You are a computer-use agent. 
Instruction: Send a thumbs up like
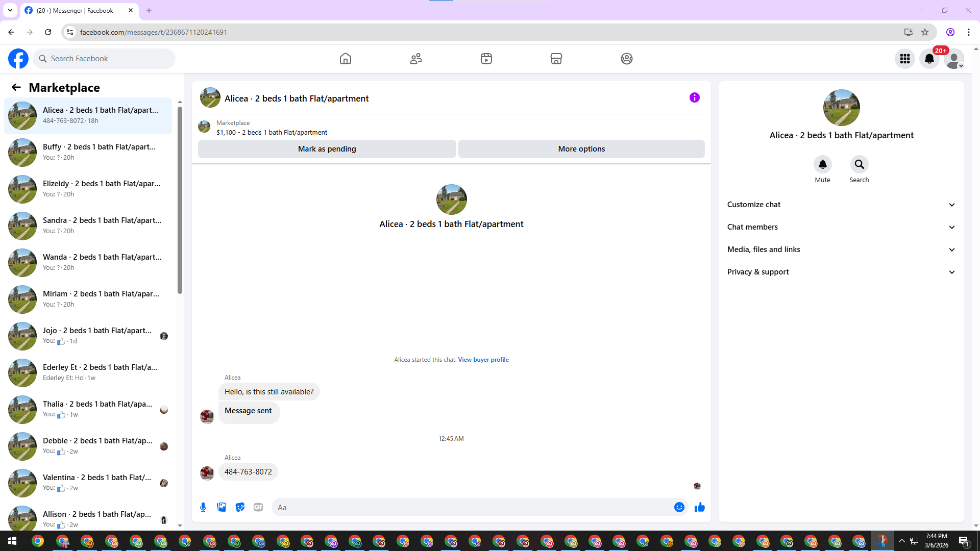[x=699, y=507]
